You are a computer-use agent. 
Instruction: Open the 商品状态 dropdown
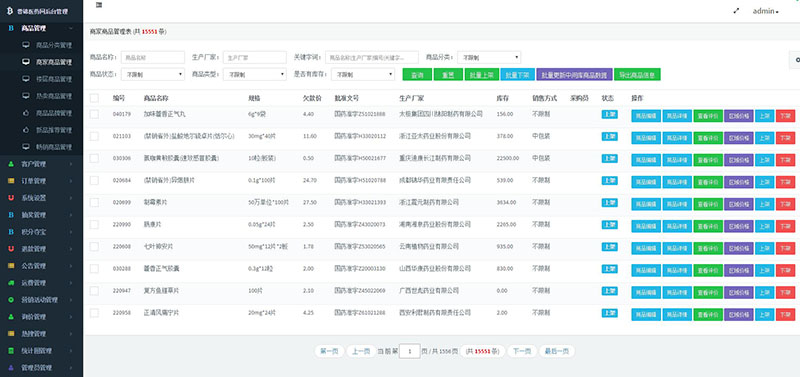(x=153, y=74)
